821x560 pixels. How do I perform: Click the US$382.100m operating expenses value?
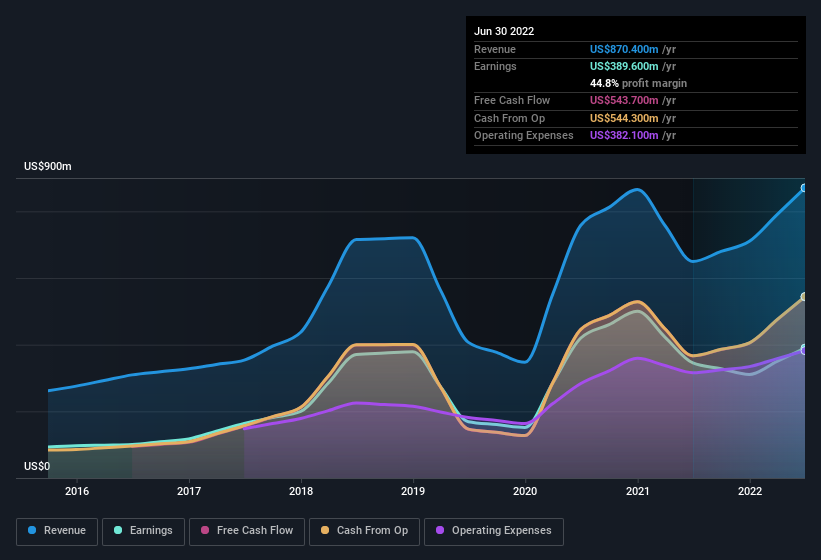(624, 135)
